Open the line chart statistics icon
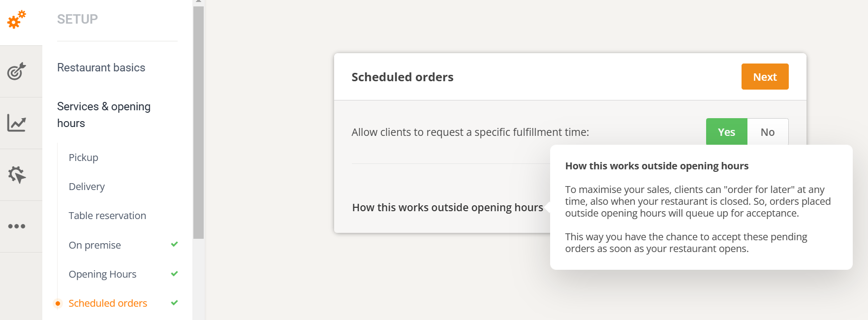Image resolution: width=868 pixels, height=320 pixels. pos(16,123)
